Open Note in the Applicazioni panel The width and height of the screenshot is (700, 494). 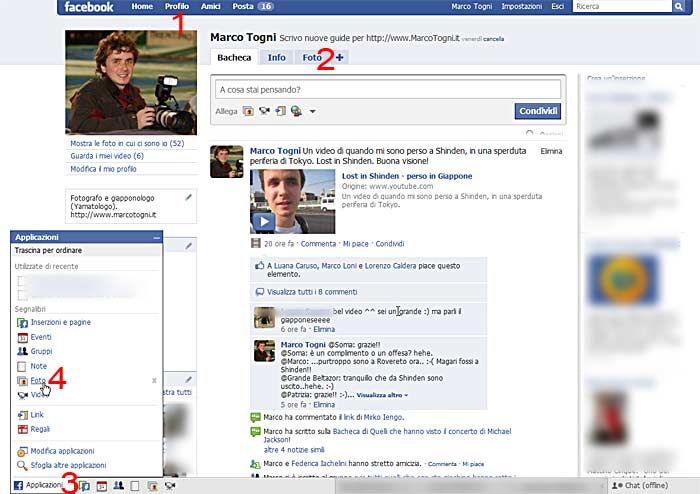(x=38, y=366)
